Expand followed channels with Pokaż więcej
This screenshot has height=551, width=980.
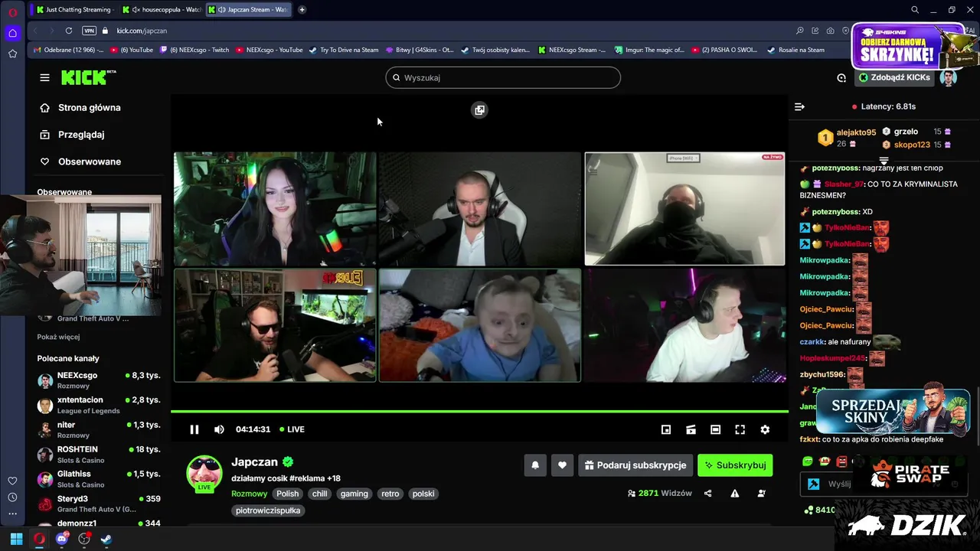tap(58, 337)
